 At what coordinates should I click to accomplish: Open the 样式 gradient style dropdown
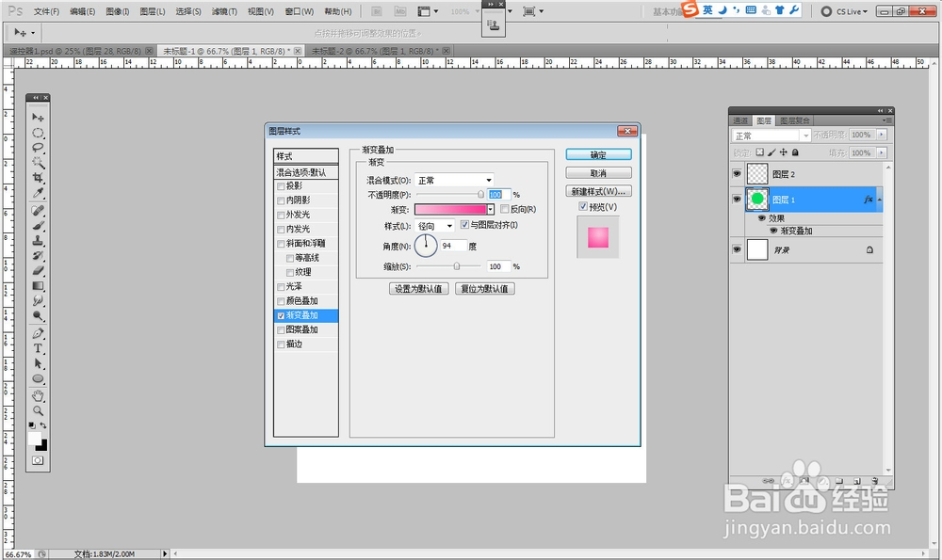[434, 226]
